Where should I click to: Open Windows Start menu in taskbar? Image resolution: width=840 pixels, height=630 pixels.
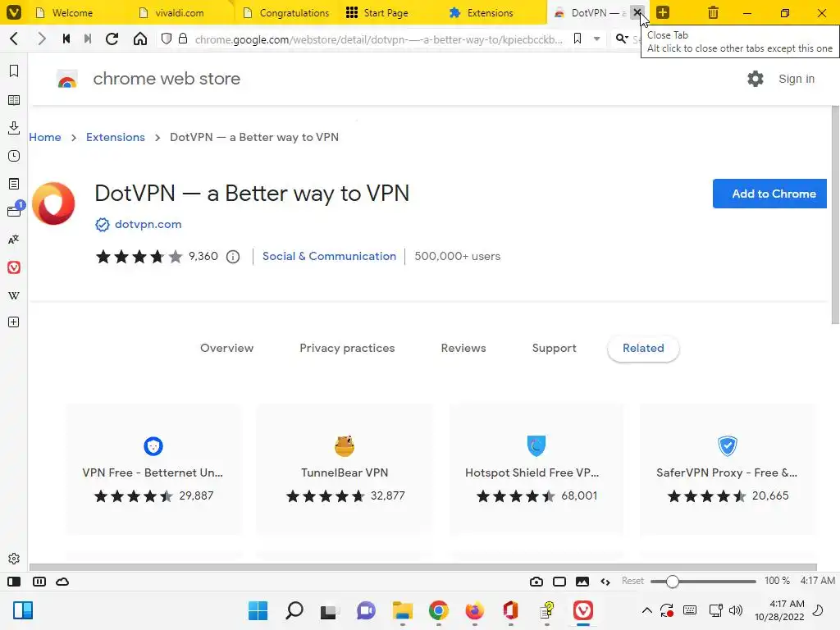(x=258, y=610)
